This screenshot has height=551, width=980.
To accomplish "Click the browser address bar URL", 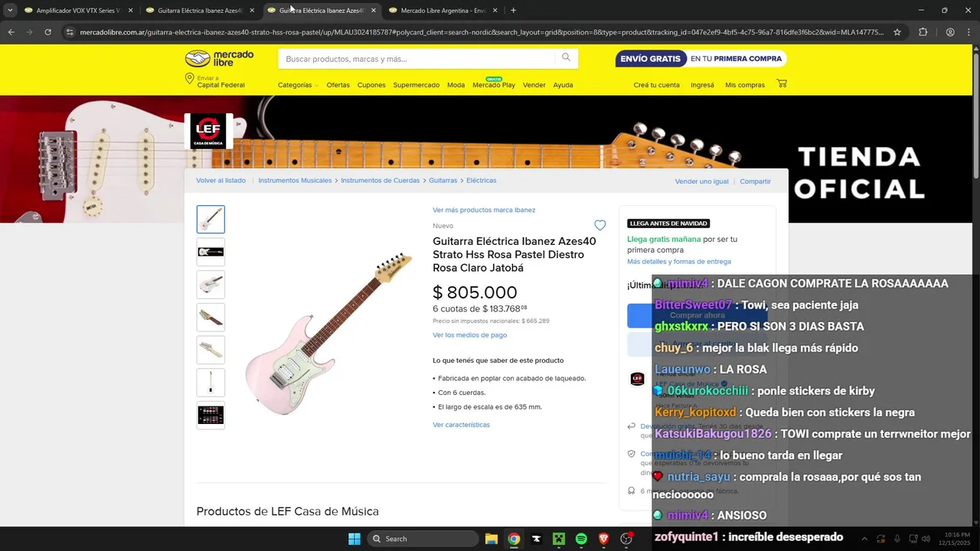I will tap(482, 32).
